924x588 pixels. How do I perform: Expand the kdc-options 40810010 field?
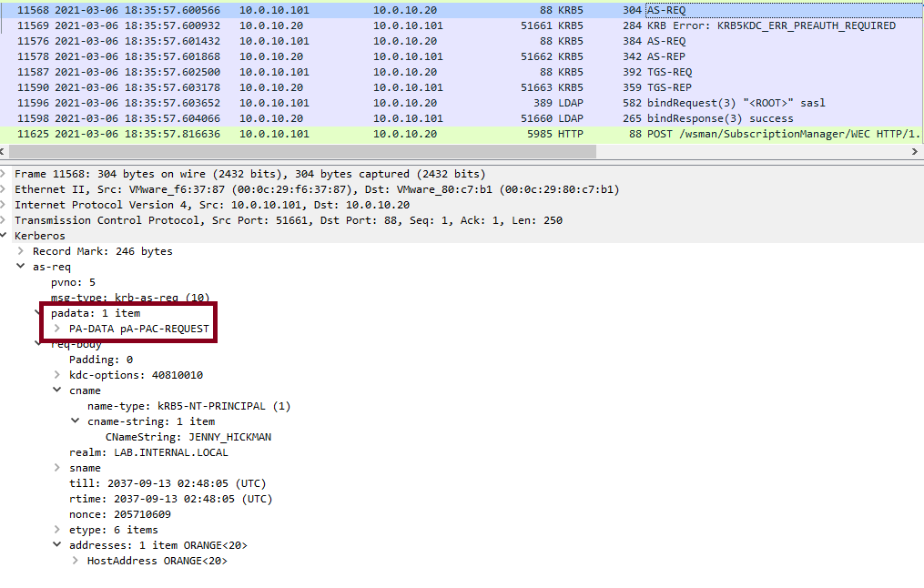click(x=57, y=375)
